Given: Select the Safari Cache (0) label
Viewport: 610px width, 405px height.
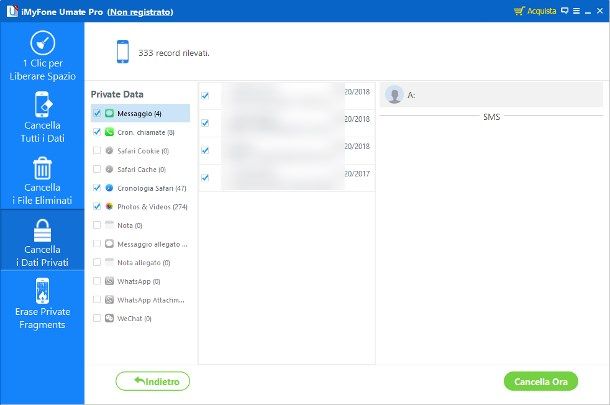Looking at the screenshot, I should pos(142,170).
